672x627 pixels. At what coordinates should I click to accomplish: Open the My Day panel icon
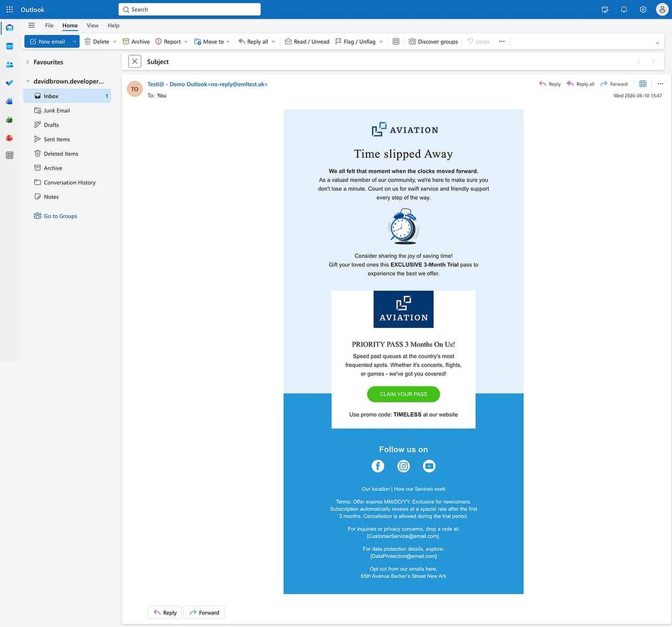(605, 9)
